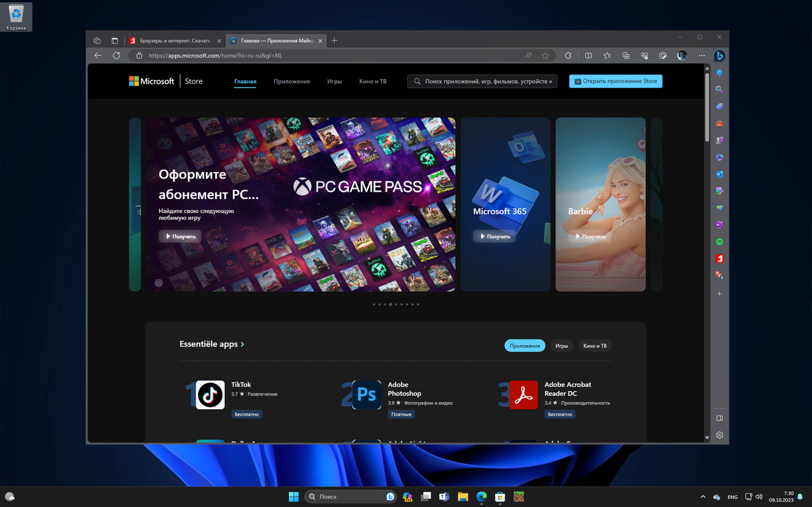812x507 pixels.
Task: Open the sidebar Tools briefcase
Action: [x=719, y=123]
